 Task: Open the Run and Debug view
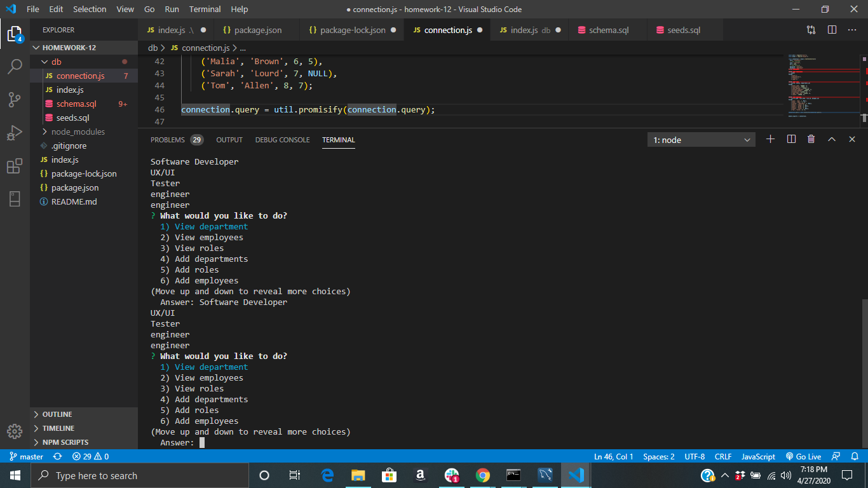click(x=15, y=132)
